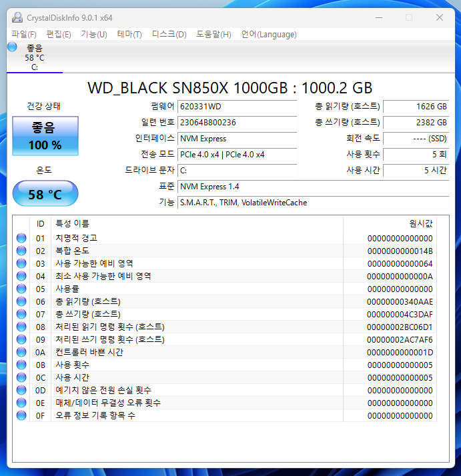461x476 pixels.
Task: Click status orb for 09 처리된 쓰기 명령 횟수
Action: (x=21, y=339)
